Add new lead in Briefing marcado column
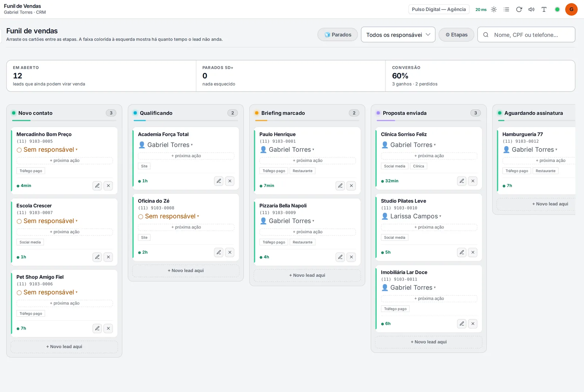The width and height of the screenshot is (584, 392). coord(307,275)
